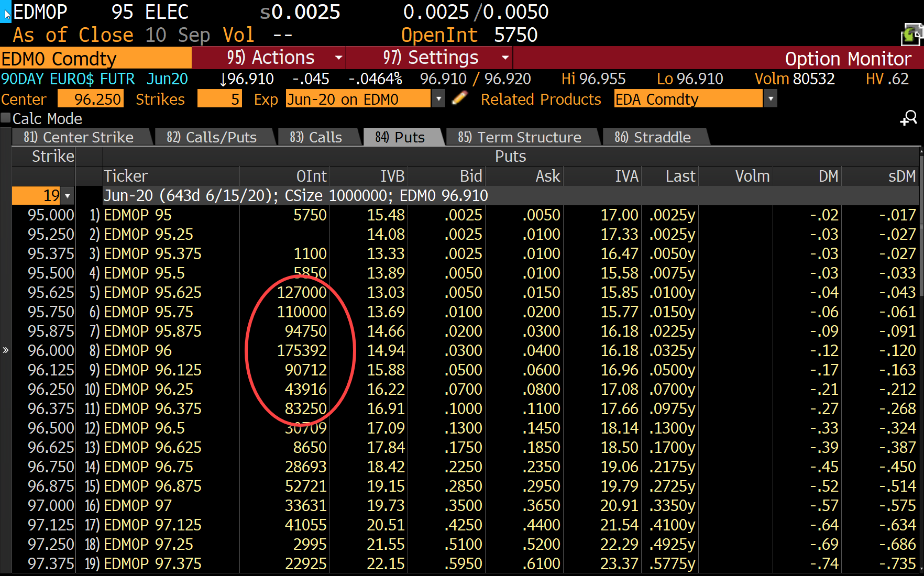The height and width of the screenshot is (576, 924).
Task: Click the 90DAY EURO$ FUTR label
Action: coord(68,79)
